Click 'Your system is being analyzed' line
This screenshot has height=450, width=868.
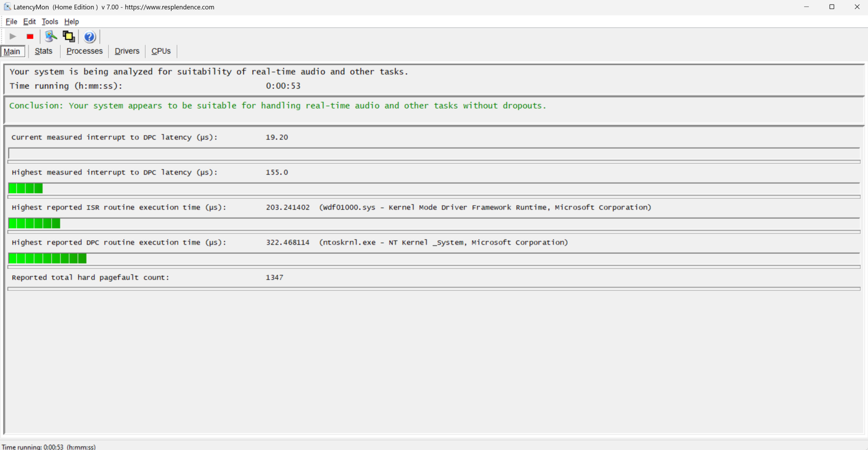209,72
